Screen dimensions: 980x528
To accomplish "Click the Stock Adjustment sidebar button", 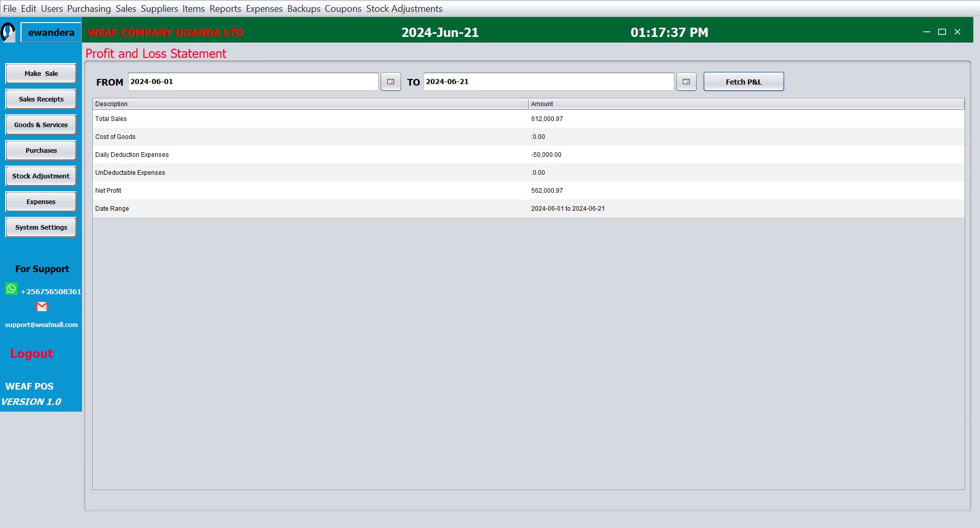I will click(41, 176).
